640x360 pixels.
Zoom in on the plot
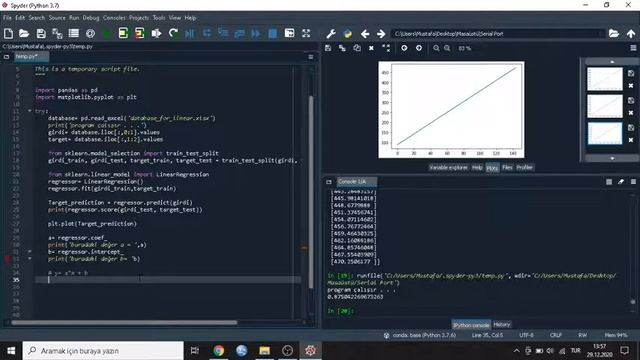[x=447, y=48]
